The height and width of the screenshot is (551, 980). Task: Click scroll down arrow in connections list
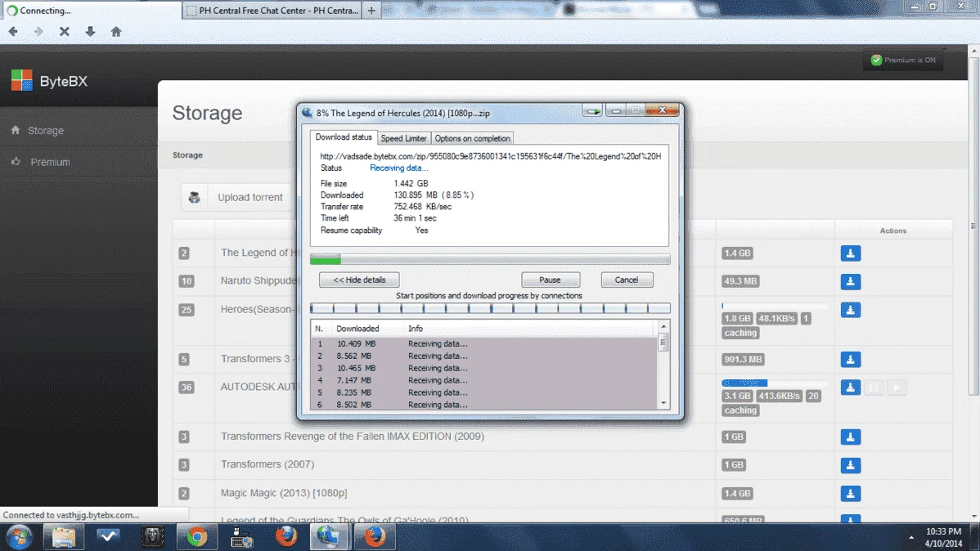[x=663, y=404]
